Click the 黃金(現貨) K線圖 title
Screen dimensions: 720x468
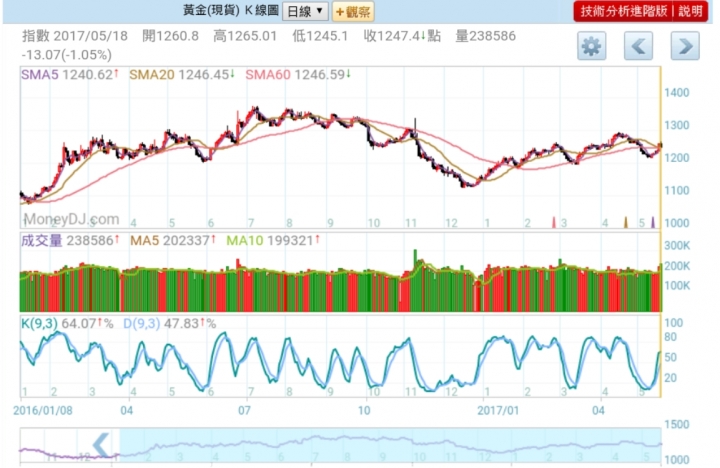[x=231, y=11]
